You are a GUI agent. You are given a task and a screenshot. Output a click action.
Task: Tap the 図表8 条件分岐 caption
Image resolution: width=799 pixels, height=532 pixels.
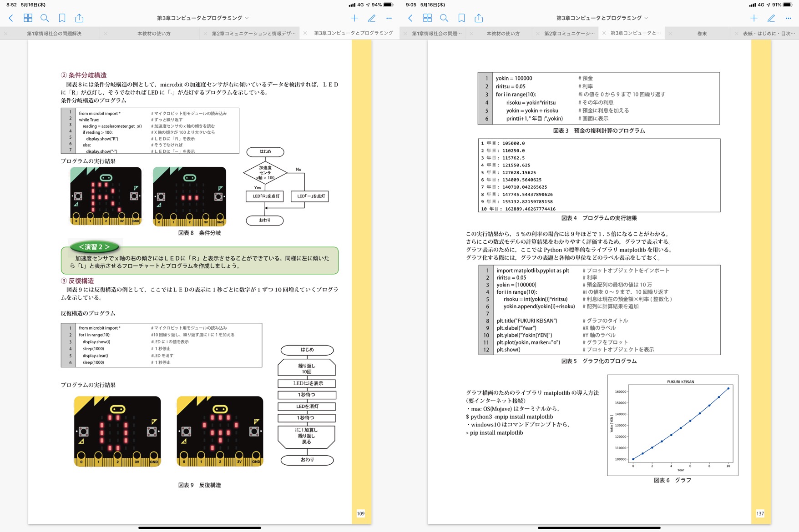pos(199,233)
